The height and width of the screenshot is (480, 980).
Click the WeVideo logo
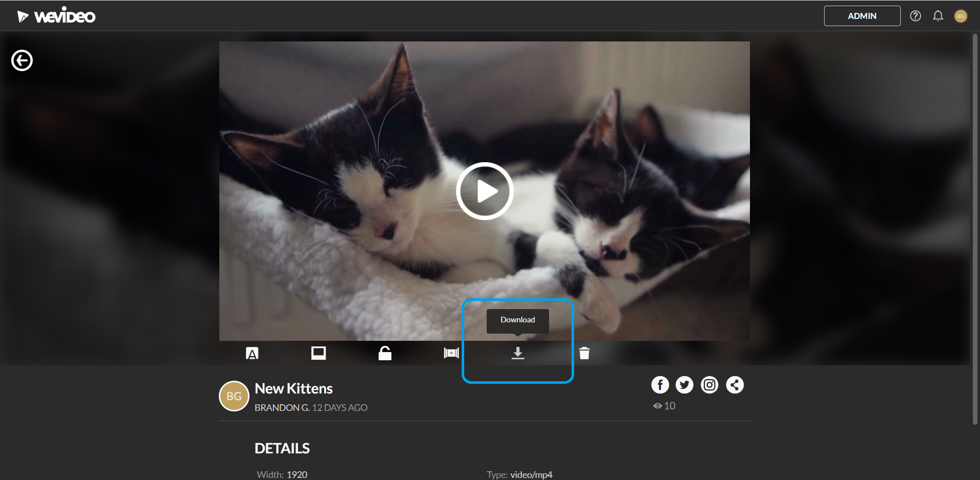(x=56, y=15)
